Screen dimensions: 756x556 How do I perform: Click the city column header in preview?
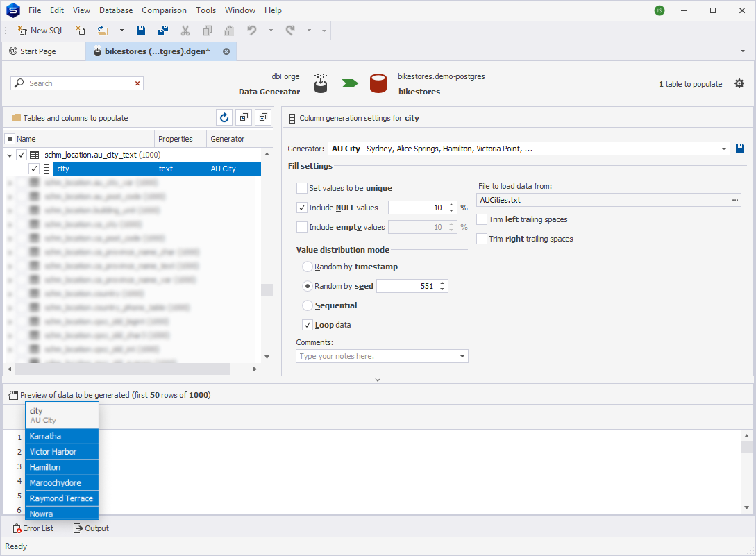click(x=62, y=415)
